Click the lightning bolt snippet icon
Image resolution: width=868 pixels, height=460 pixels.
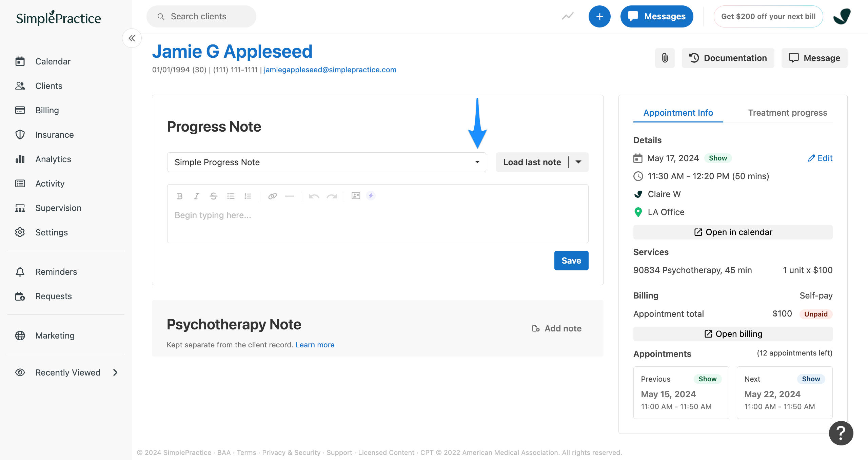pos(371,195)
